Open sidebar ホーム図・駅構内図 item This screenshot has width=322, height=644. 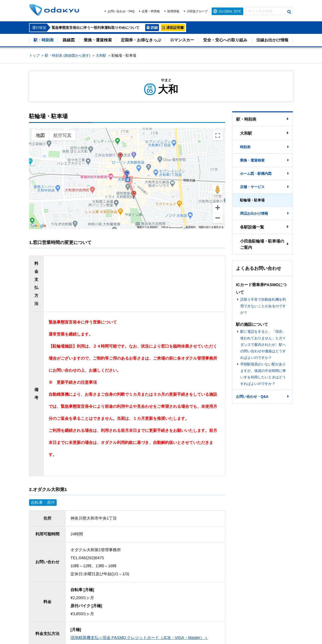tap(263, 174)
